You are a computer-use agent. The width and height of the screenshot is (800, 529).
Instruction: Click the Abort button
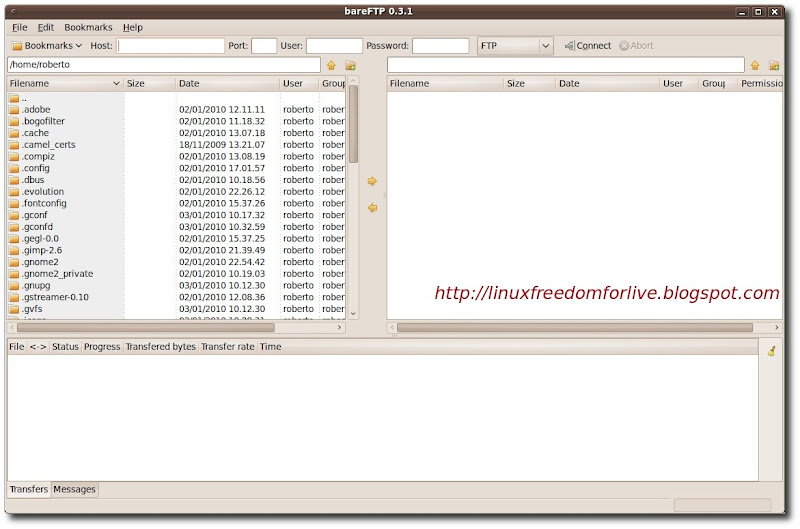[636, 45]
